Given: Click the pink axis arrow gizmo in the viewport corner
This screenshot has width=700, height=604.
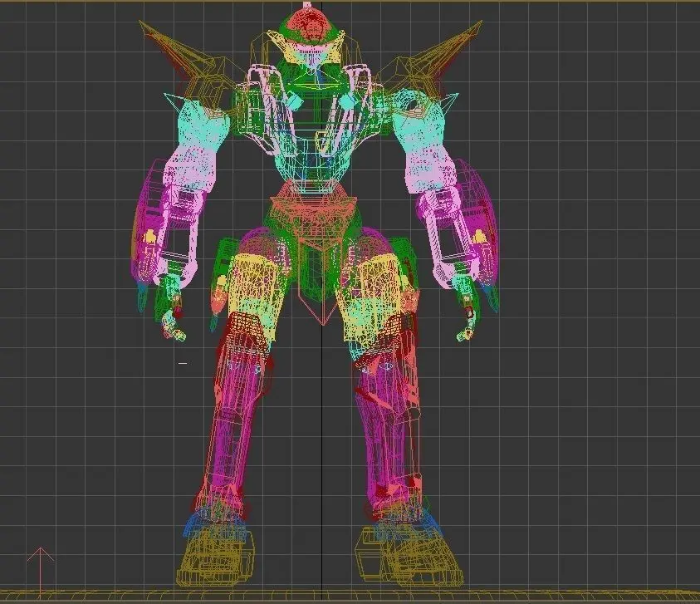Looking at the screenshot, I should pos(40,571).
